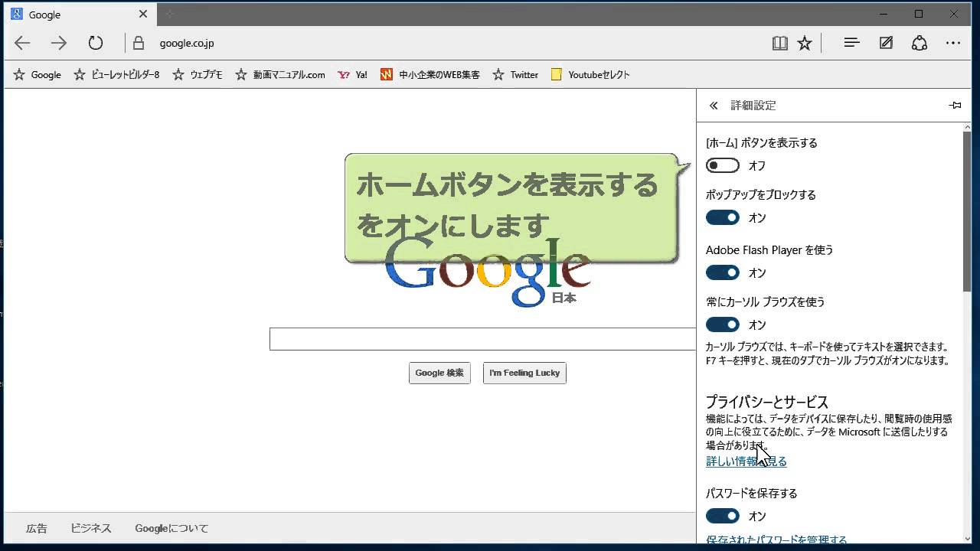Viewport: 980px width, 551px height.
Task: Open the More actions ellipsis menu
Action: pos(953,43)
